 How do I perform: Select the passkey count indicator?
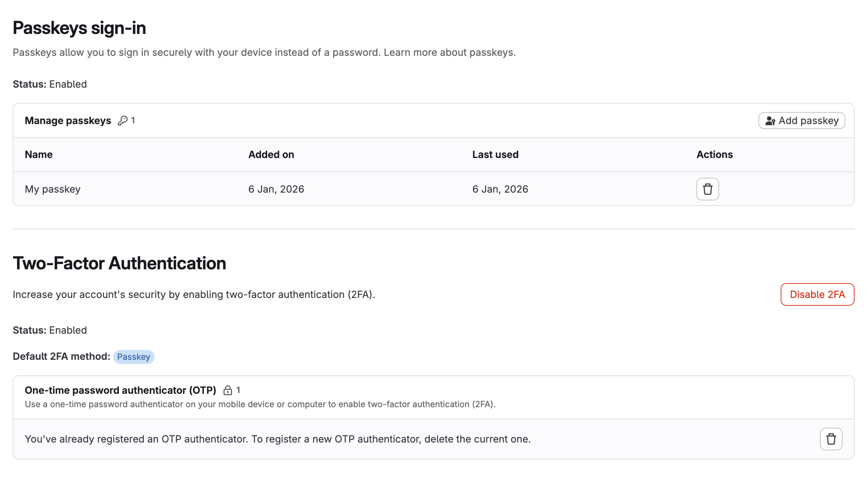click(x=133, y=120)
